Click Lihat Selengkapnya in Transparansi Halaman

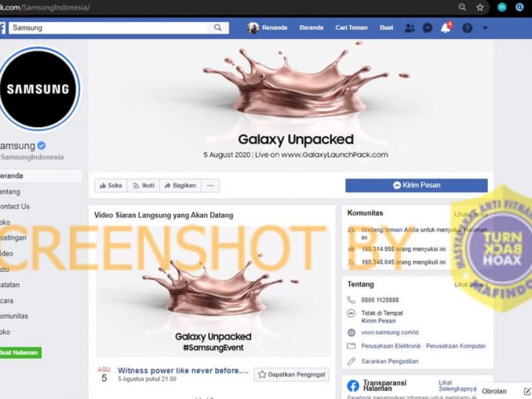click(x=457, y=386)
